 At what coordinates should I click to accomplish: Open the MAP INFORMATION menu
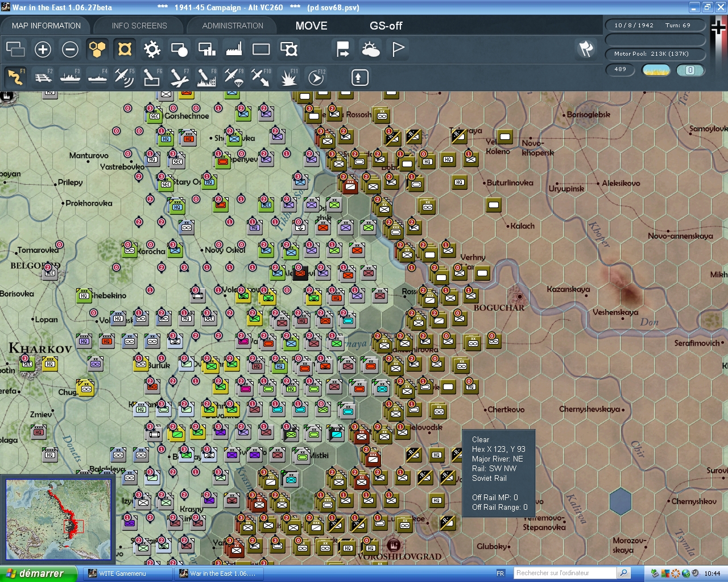(x=45, y=26)
